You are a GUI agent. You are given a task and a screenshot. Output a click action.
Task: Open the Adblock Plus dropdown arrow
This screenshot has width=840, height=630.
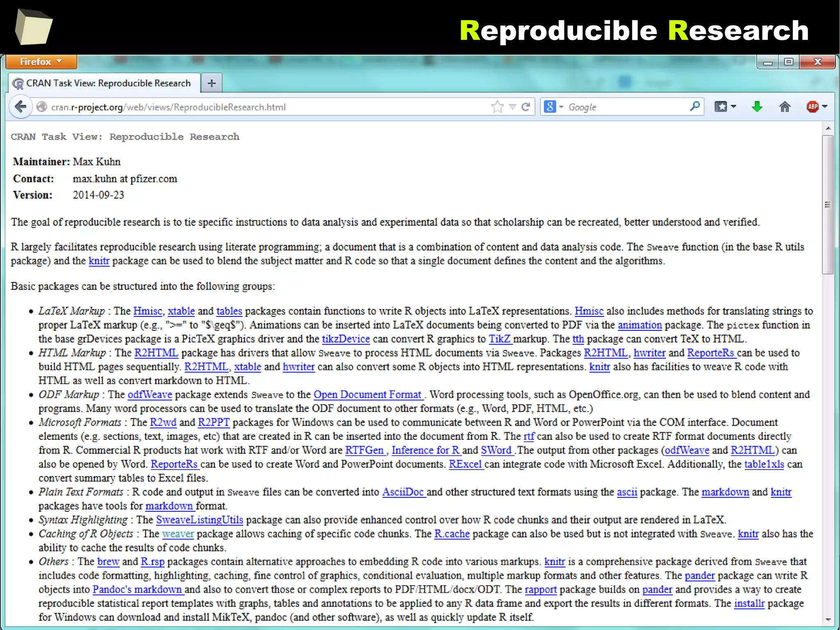825,107
